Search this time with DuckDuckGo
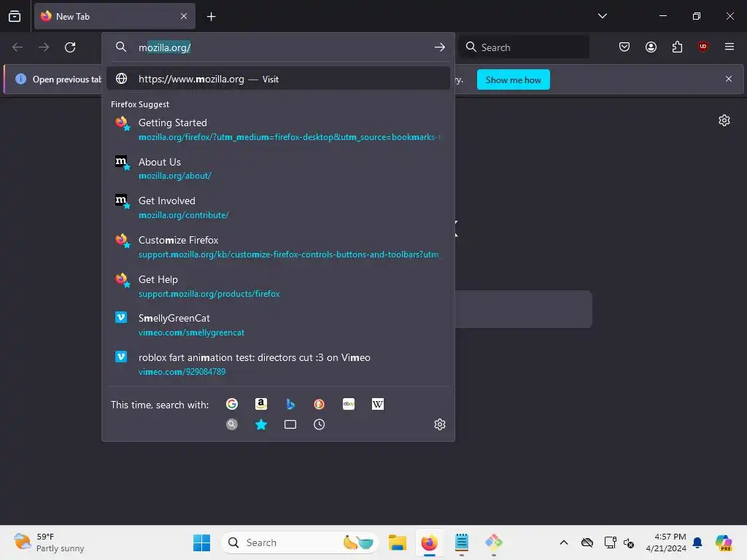 pos(320,404)
